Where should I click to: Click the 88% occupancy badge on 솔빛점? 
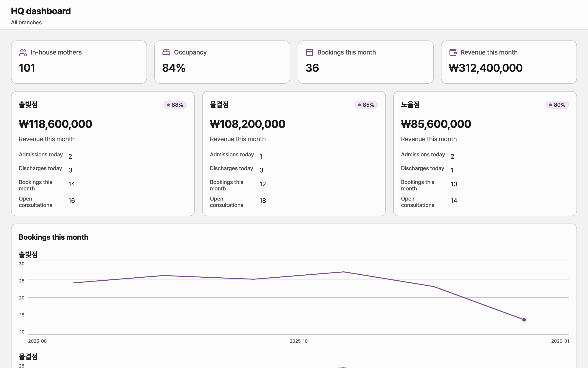[175, 105]
